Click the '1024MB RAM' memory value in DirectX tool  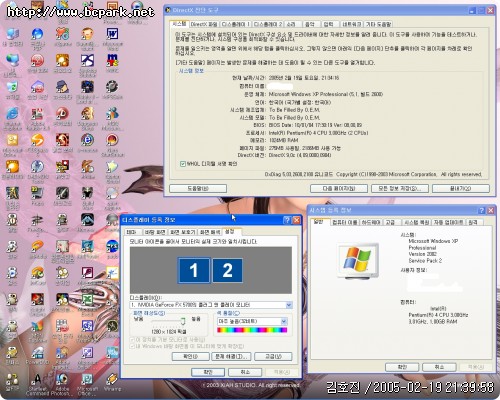click(284, 140)
